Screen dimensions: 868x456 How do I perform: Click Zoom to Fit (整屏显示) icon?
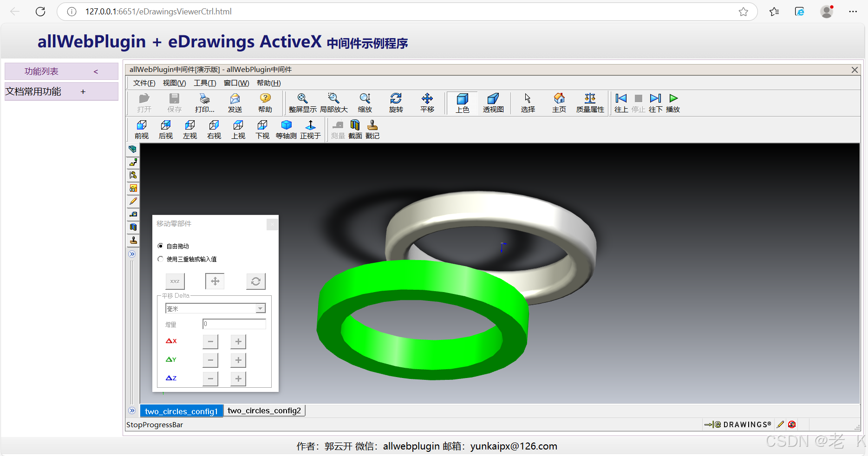[302, 103]
